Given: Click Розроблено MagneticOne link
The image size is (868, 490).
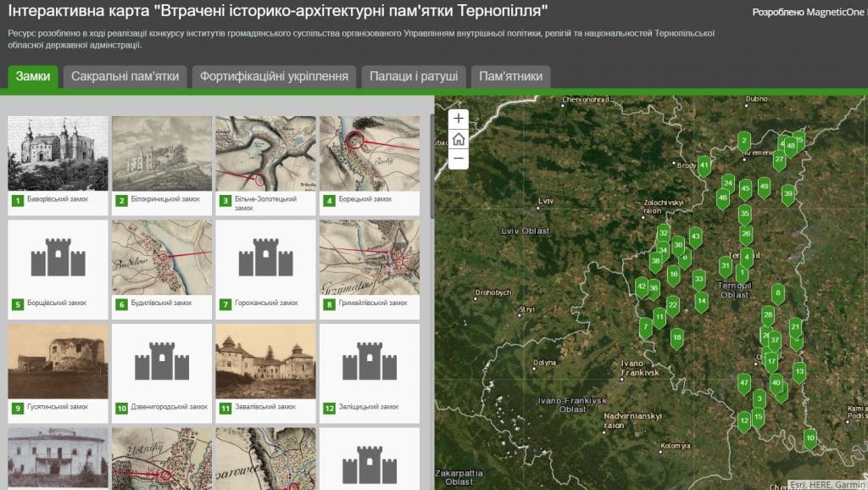Looking at the screenshot, I should 808,12.
